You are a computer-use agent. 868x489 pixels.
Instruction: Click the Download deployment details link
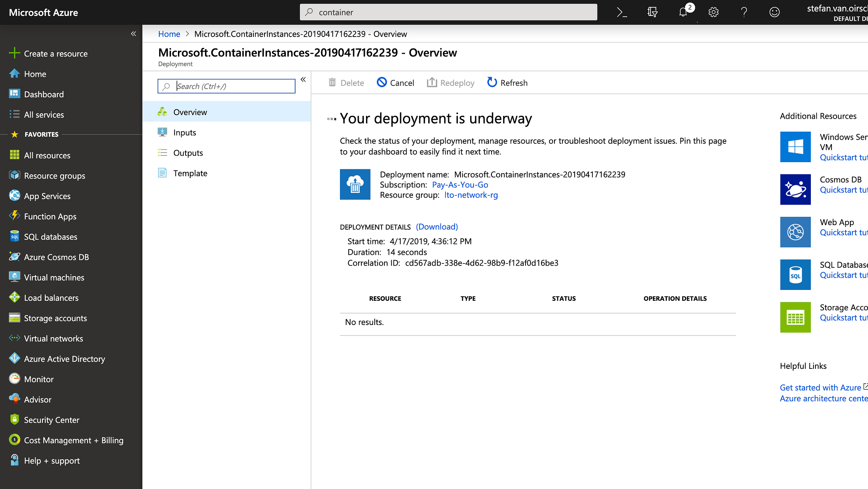[x=437, y=227]
